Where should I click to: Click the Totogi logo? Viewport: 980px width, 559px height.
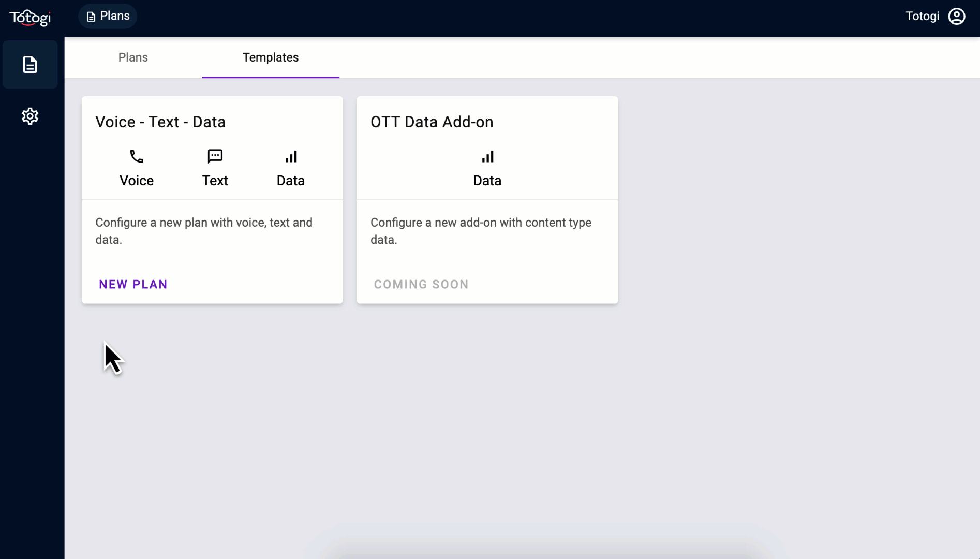(x=30, y=18)
